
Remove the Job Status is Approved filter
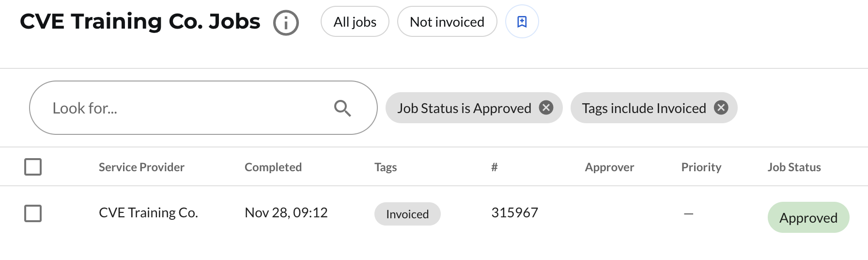tap(546, 107)
